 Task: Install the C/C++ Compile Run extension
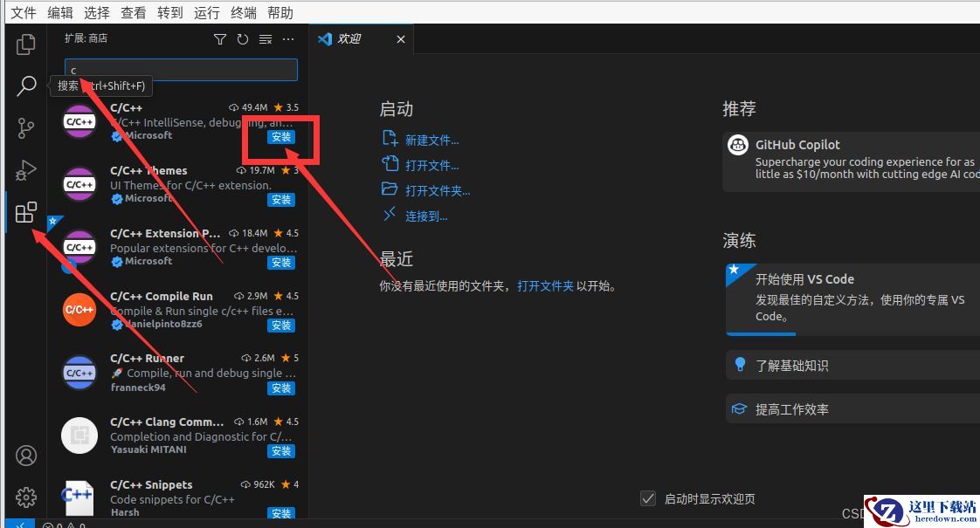[281, 326]
